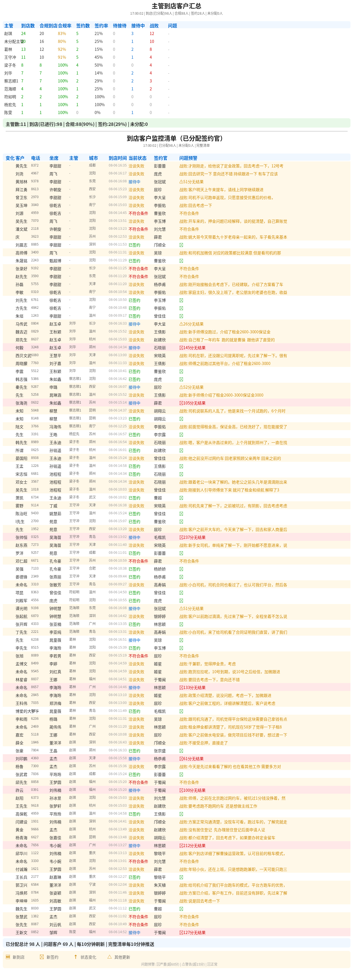Click the green check icon in 韩志强's row
The image size is (353, 980).
coord(181,379)
